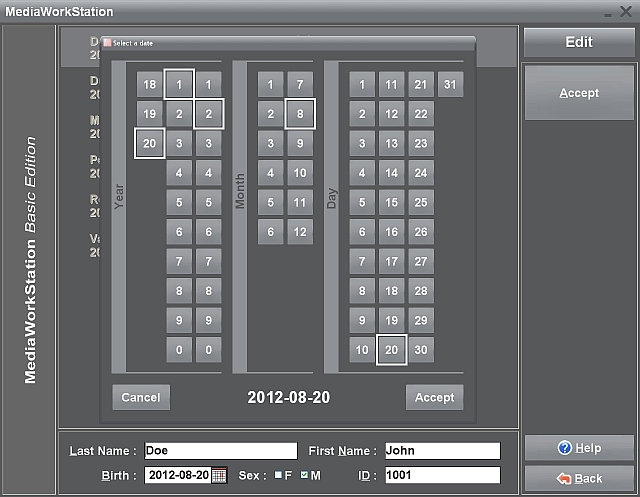The height and width of the screenshot is (497, 640).
Task: Cancel the date selection dialog
Action: (141, 397)
